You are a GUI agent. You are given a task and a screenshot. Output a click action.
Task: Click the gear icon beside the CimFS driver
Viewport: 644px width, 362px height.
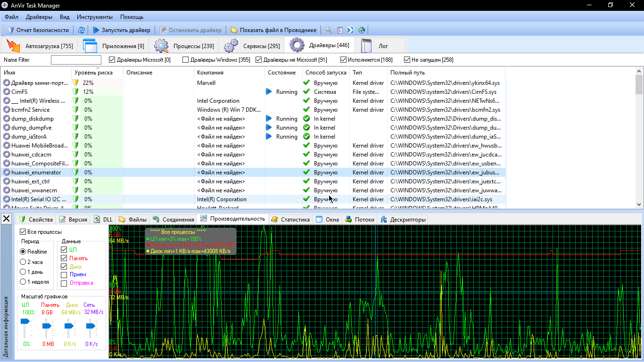point(7,92)
